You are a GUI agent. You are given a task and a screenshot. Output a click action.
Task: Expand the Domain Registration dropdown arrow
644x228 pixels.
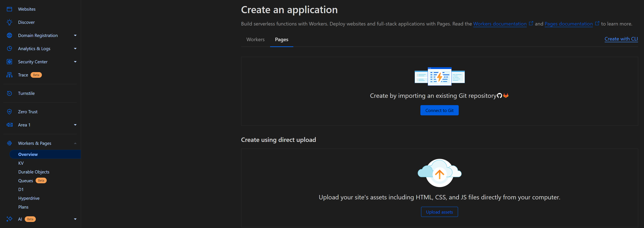(x=75, y=35)
